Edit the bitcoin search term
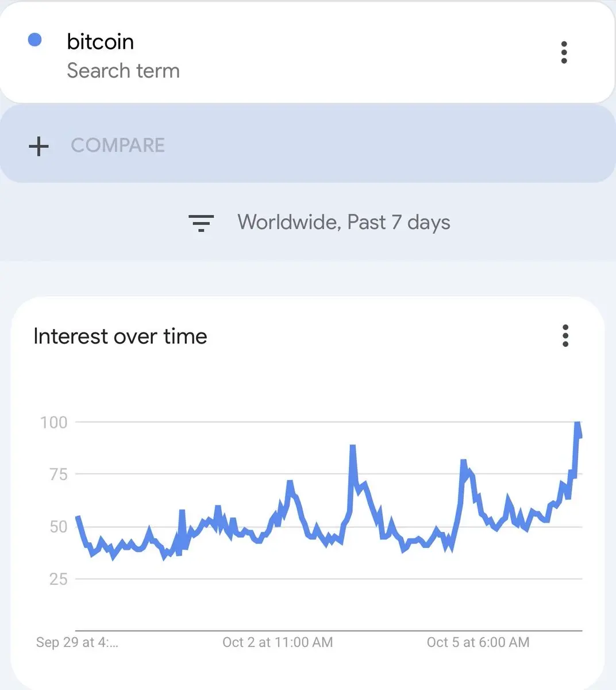 [x=101, y=42]
